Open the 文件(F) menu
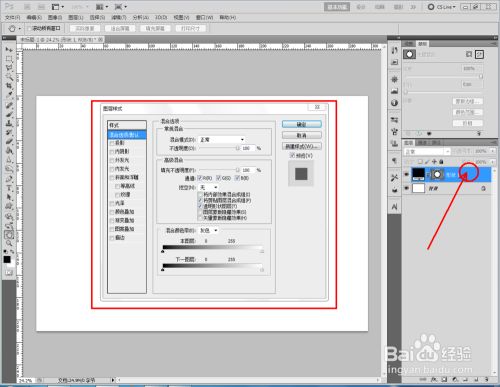This screenshot has height=387, width=500. (x=13, y=17)
